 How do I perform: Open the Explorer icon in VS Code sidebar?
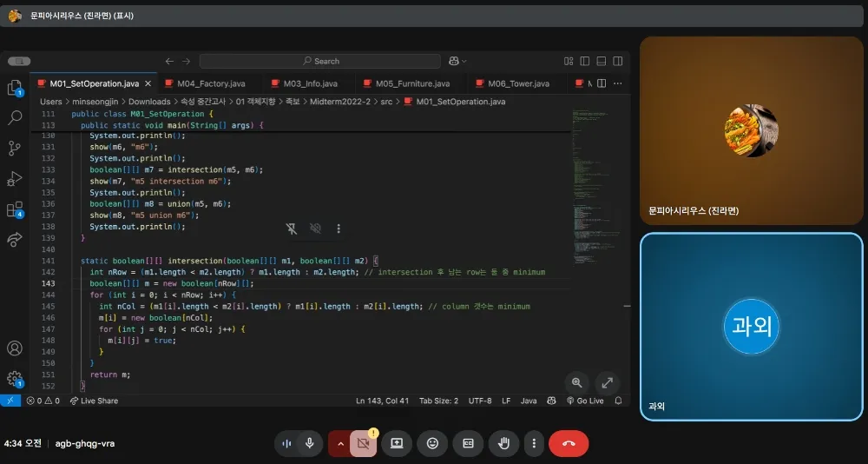pyautogui.click(x=15, y=88)
